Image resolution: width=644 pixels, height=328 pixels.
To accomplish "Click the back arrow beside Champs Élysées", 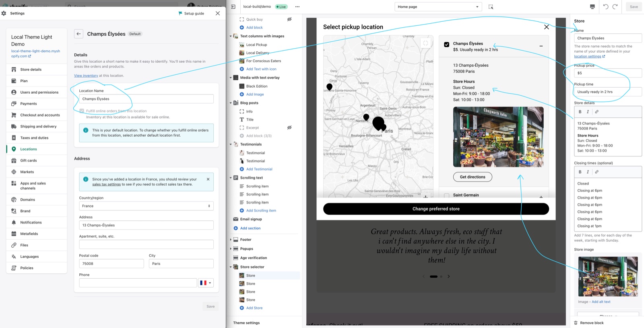I will pyautogui.click(x=79, y=34).
